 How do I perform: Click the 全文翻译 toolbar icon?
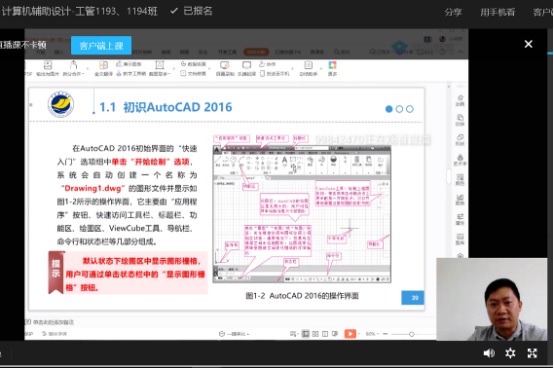(103, 68)
